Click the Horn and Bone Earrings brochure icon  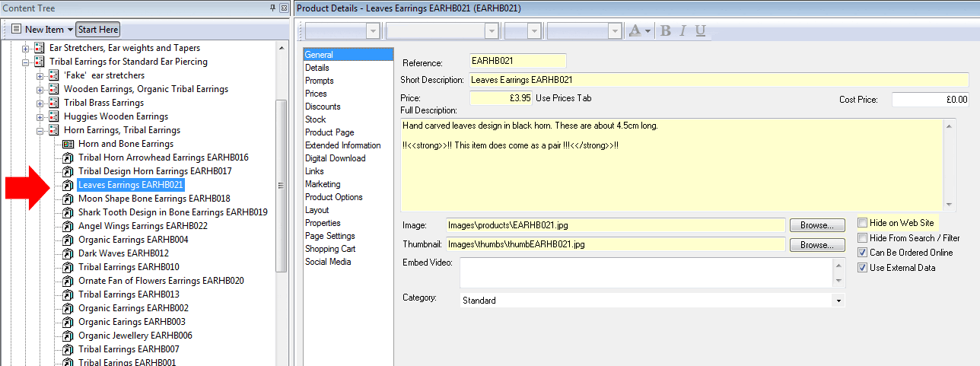pos(68,144)
